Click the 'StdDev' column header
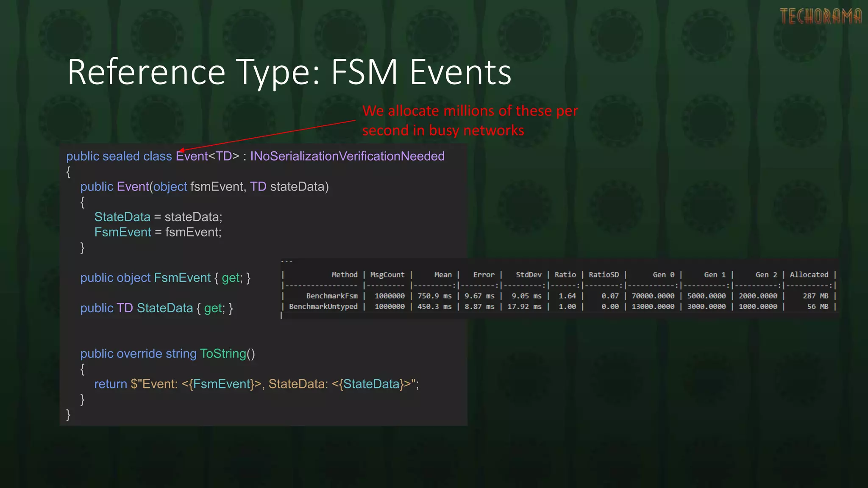Image resolution: width=868 pixels, height=488 pixels. pyautogui.click(x=529, y=275)
